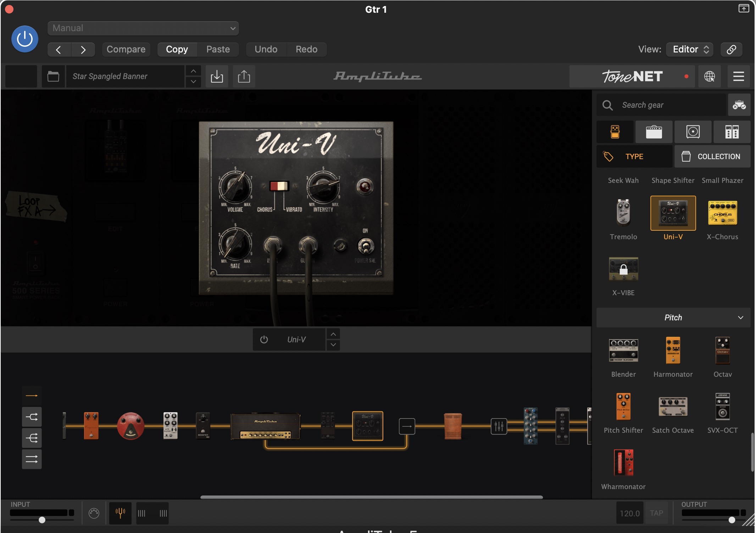Screen dimensions: 756x533
Task: Select the Uni-V pedal in signal chain
Action: 368,426
